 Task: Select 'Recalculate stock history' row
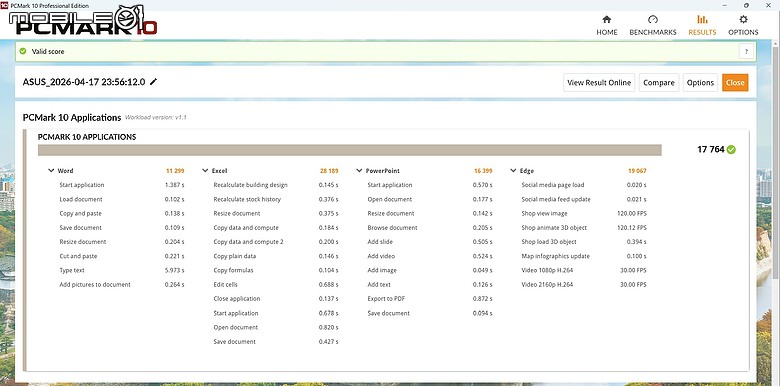point(276,199)
